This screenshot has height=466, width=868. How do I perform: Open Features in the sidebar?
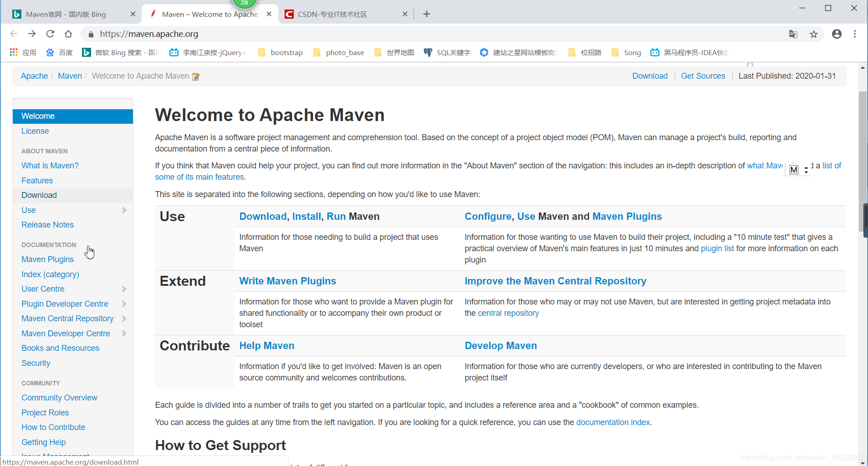tap(37, 181)
